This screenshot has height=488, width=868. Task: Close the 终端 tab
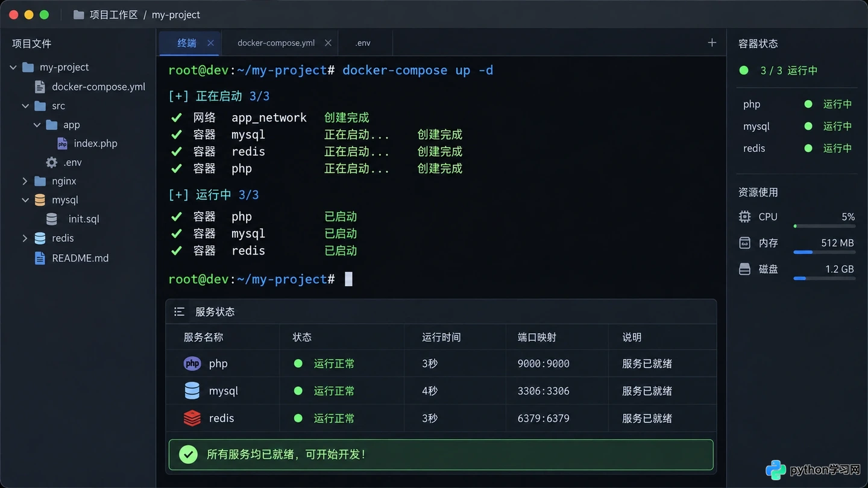pyautogui.click(x=210, y=43)
